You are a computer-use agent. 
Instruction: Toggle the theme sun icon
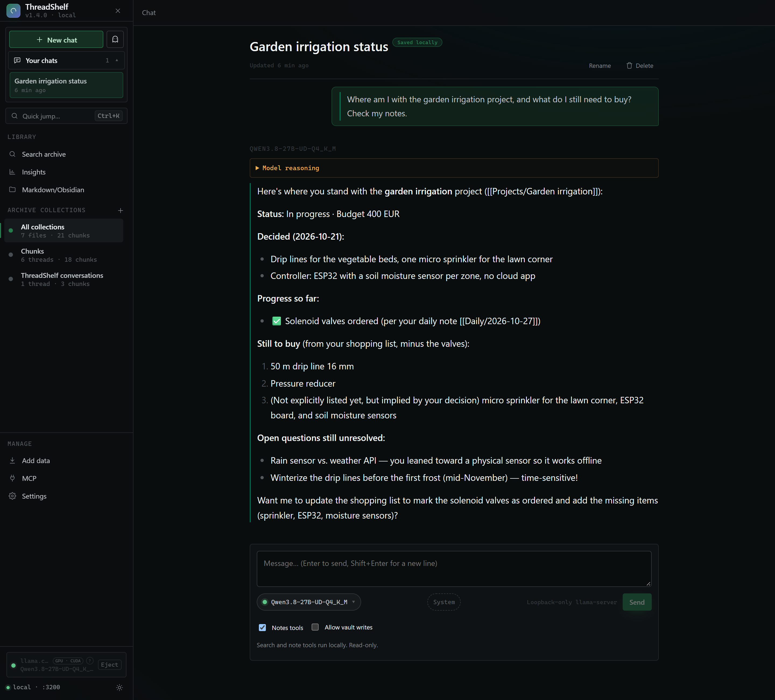click(x=119, y=687)
